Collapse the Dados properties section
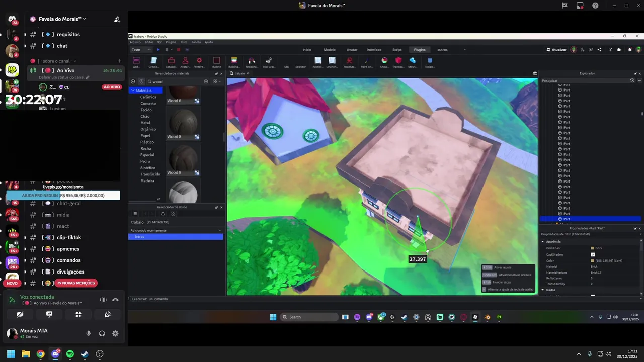Viewport: 644px width, 362px height. tap(543, 290)
